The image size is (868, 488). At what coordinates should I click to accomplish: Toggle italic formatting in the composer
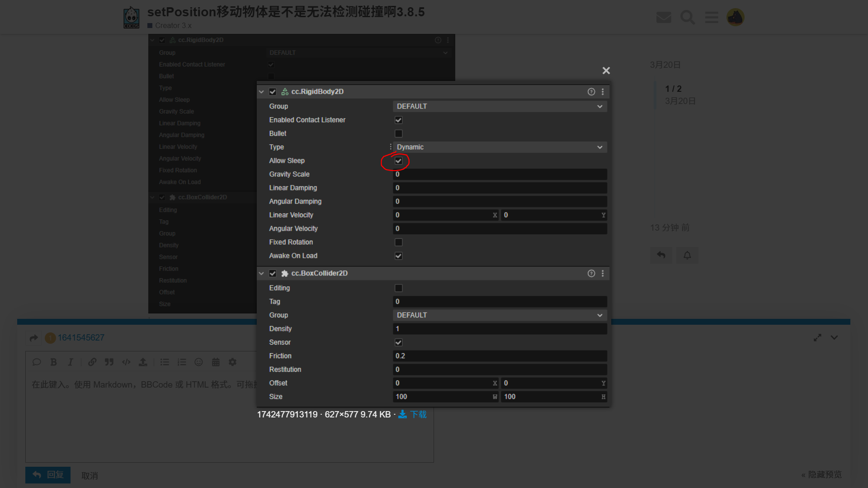[x=70, y=362]
